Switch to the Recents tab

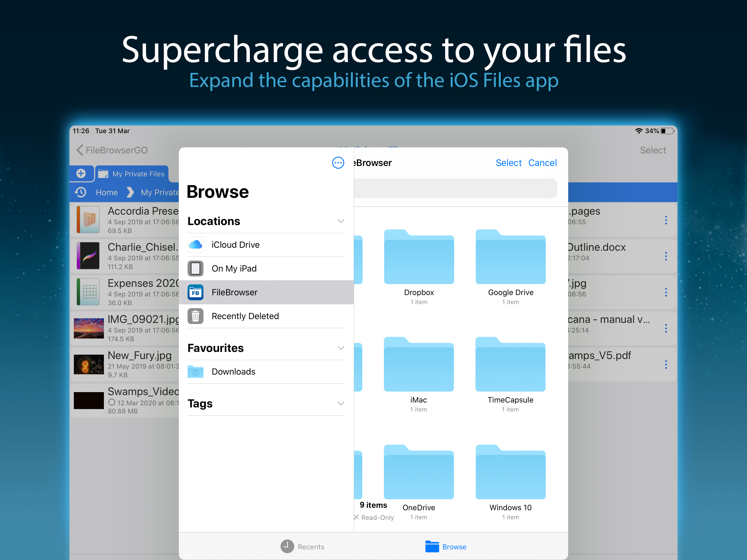(302, 547)
